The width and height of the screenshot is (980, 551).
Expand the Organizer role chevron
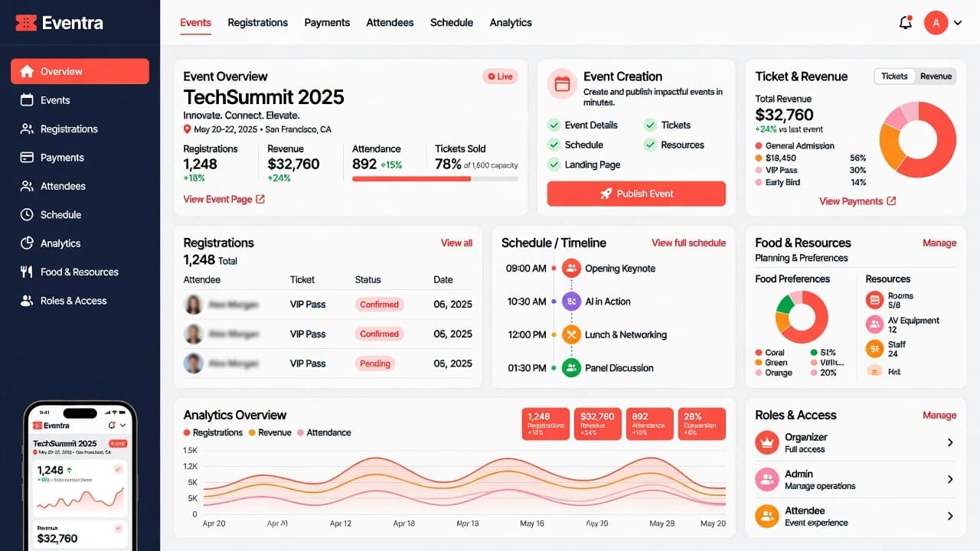pyautogui.click(x=950, y=442)
